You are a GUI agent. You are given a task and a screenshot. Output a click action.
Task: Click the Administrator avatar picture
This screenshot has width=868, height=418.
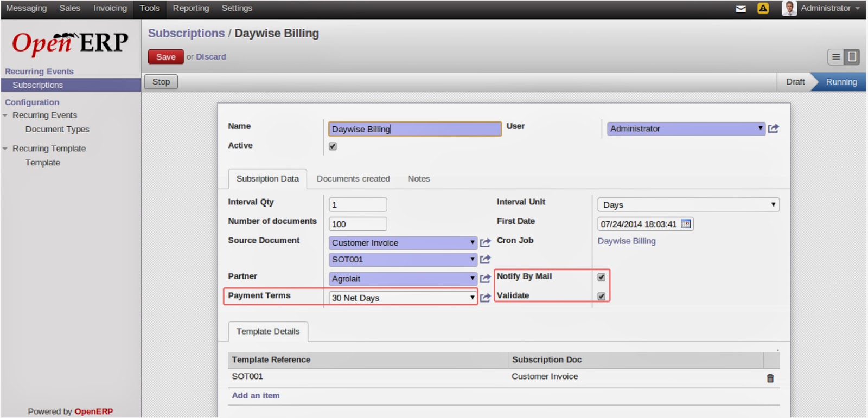[789, 8]
